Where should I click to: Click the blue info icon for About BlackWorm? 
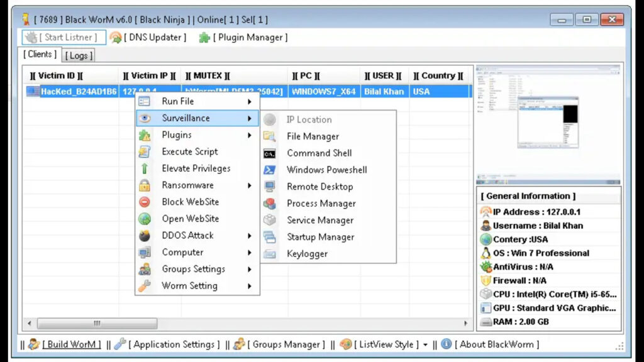coord(446,344)
